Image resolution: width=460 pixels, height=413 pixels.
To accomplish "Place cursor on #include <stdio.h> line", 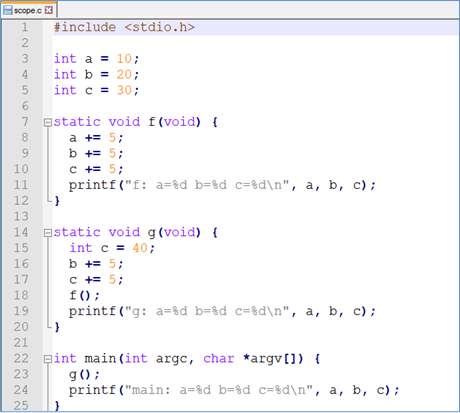I will click(124, 27).
